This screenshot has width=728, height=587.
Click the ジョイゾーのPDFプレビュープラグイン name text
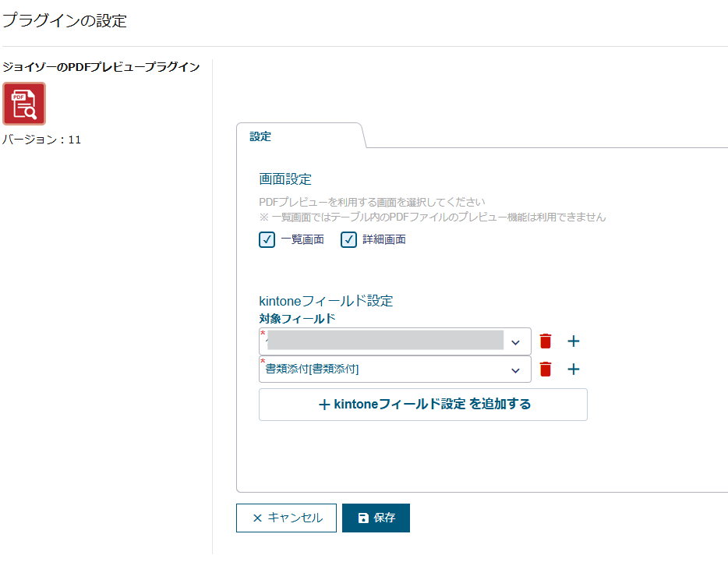pos(101,67)
